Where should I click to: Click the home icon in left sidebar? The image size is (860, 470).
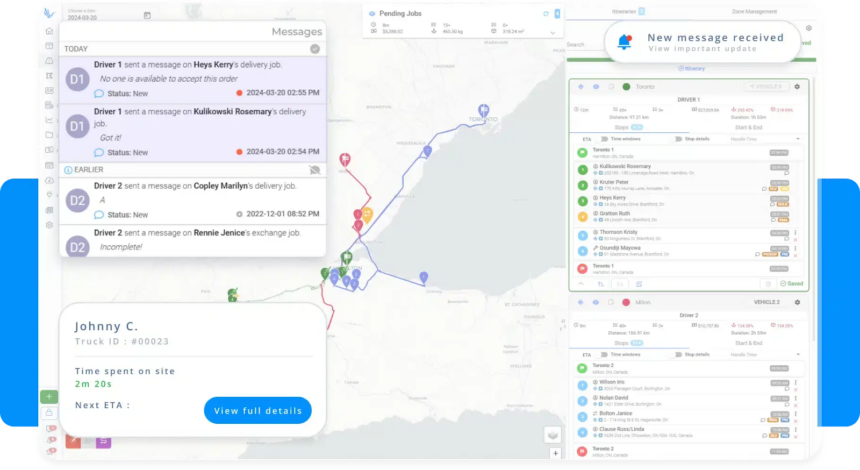(49, 31)
